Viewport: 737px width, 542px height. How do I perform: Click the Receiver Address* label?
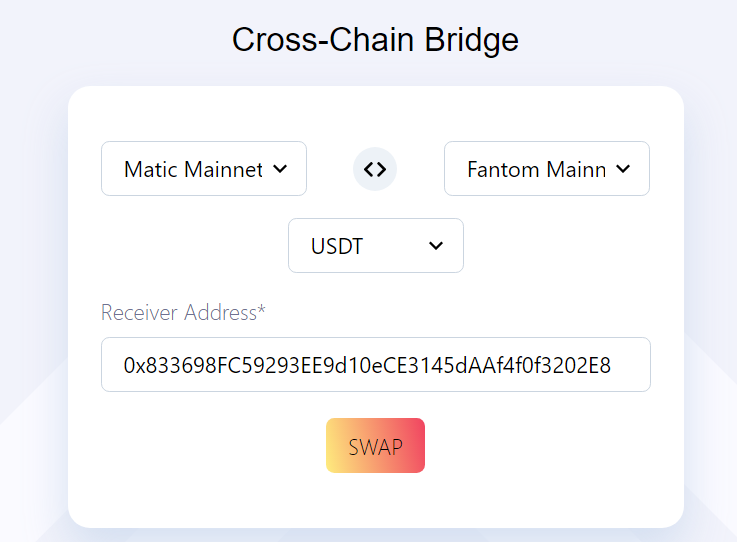click(182, 313)
